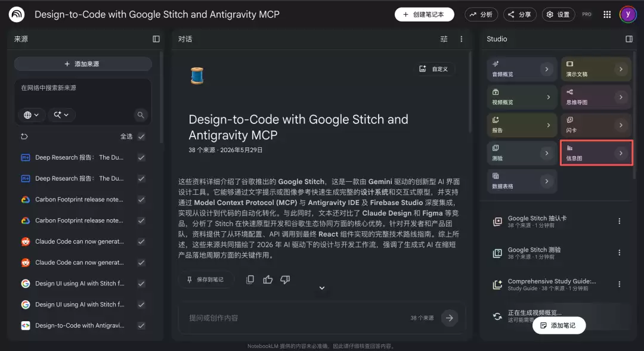This screenshot has height=351, width=644.
Task: Open the 设置 settings button
Action: coord(558,14)
